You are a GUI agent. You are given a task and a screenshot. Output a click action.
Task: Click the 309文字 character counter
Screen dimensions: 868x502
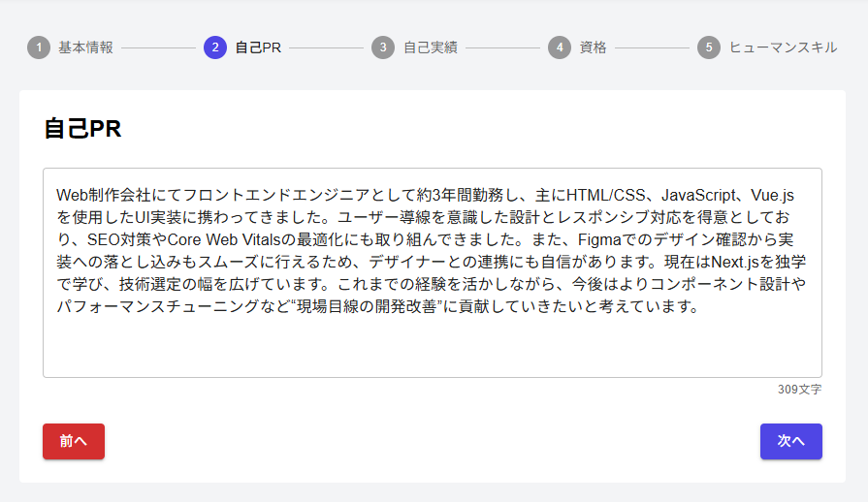pos(799,390)
